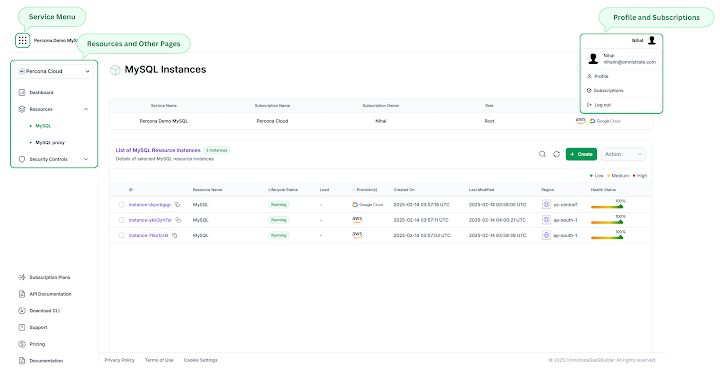Select checkbox for instance created 03:57:11

[x=121, y=220]
